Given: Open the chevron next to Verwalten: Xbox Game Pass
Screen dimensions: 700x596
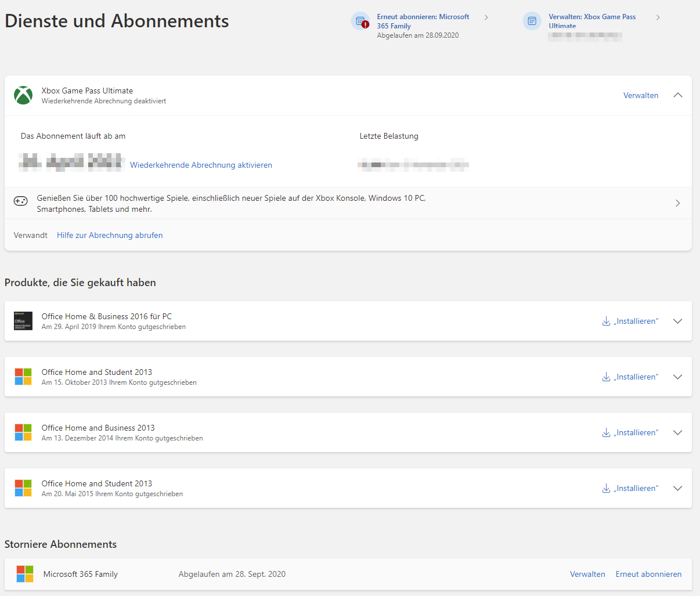Looking at the screenshot, I should coord(658,17).
